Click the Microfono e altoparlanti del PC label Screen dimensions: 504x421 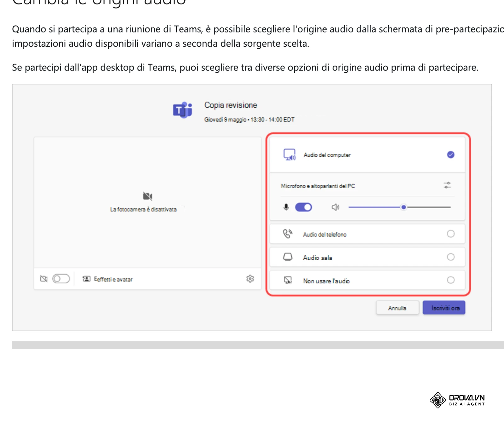[x=318, y=186]
